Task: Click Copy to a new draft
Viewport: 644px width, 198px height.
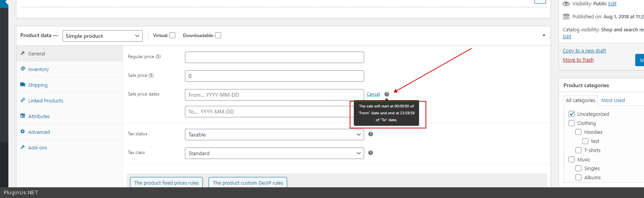Action: click(584, 50)
